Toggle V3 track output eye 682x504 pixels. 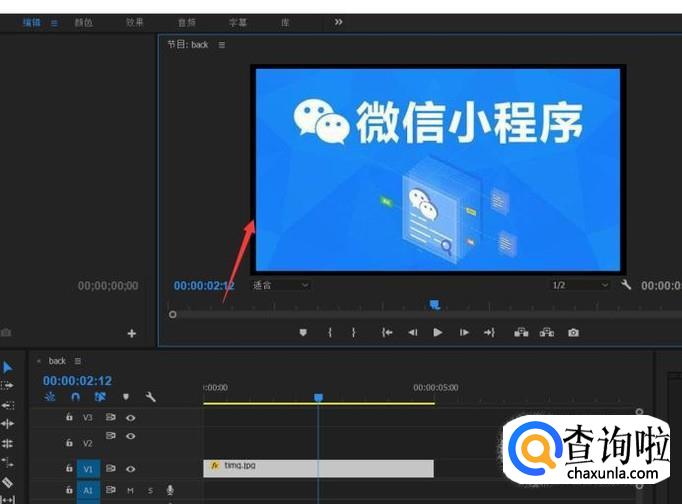(130, 418)
